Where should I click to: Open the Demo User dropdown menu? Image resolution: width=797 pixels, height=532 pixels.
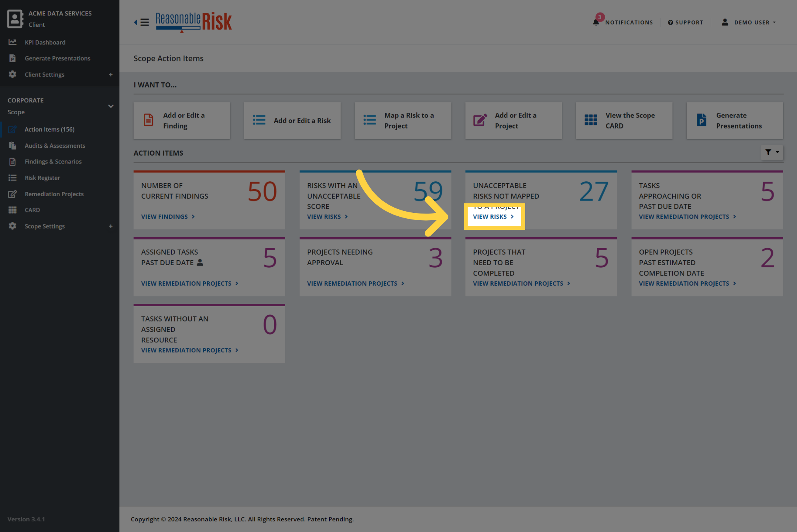coord(749,22)
